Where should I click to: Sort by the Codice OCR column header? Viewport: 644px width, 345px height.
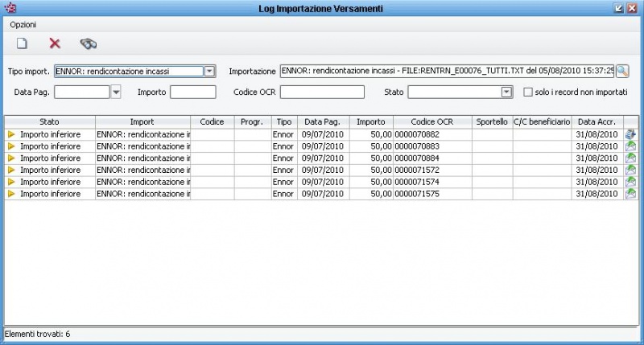click(433, 121)
